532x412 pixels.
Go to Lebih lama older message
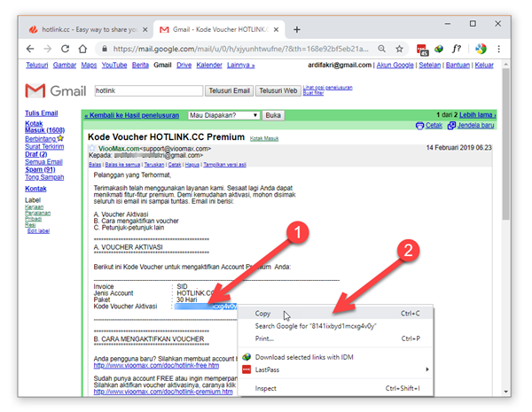click(478, 115)
